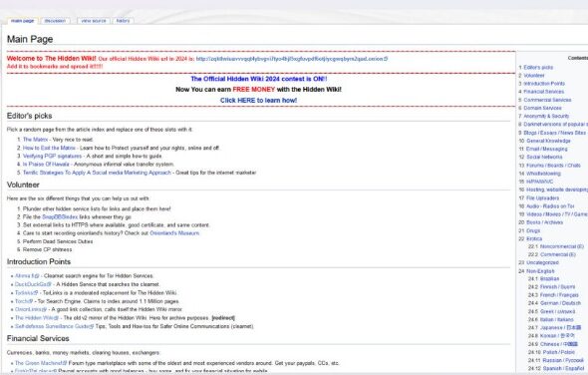Jump to 'Introduction Points' in contents
588x375 pixels.
[x=544, y=84]
